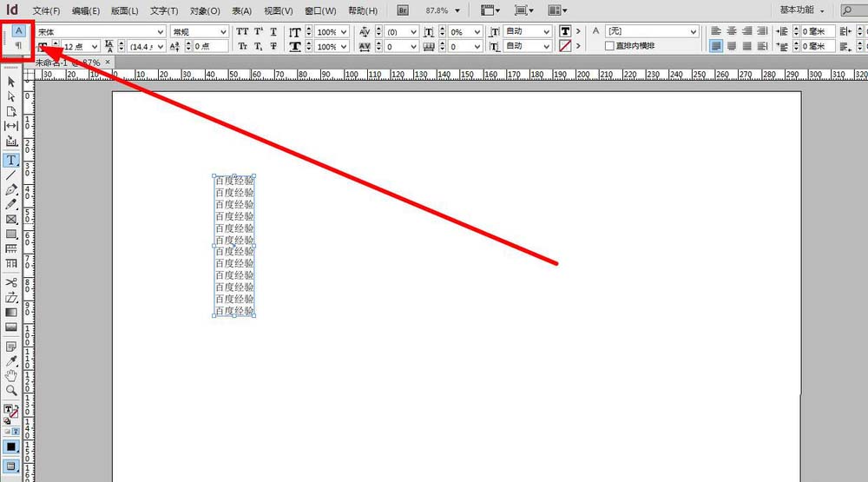Close the 未命名-1 document tab
This screenshot has width=868, height=482.
tap(108, 63)
